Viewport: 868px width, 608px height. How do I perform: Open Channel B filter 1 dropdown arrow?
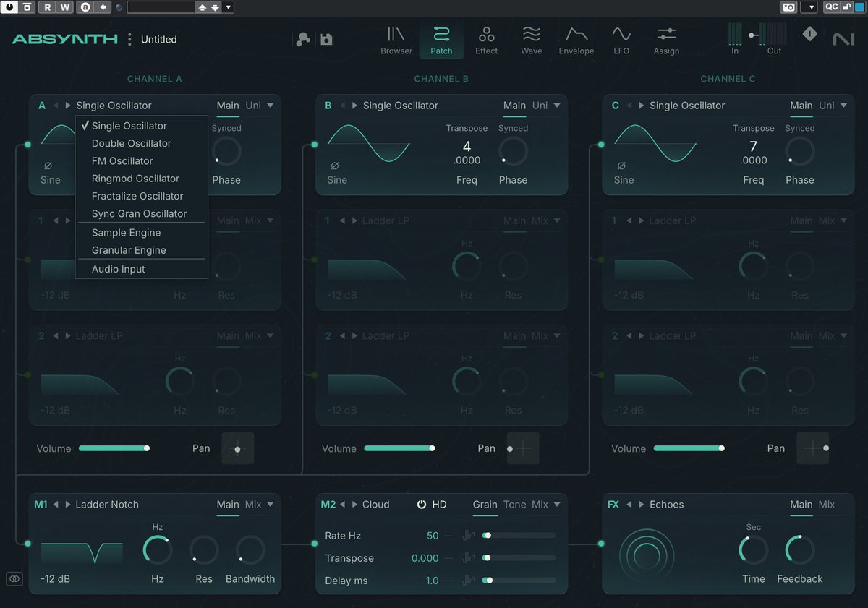coord(557,220)
